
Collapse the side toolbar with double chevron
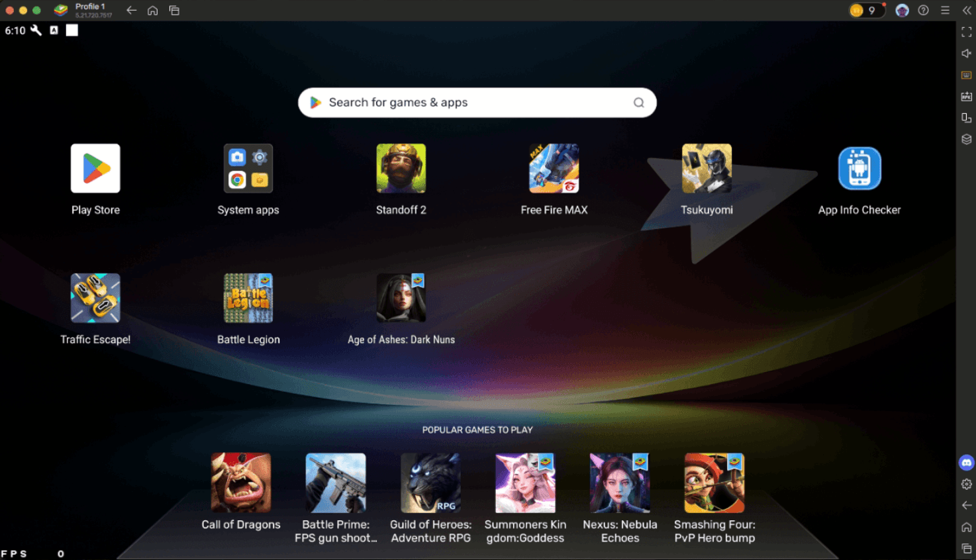pyautogui.click(x=967, y=10)
